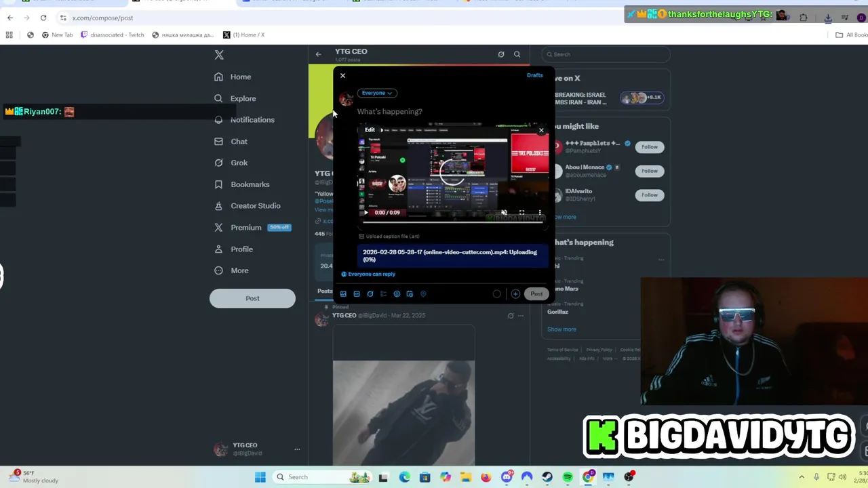The height and width of the screenshot is (488, 868).
Task: Change the Everyone can reply setting
Action: [x=368, y=274]
